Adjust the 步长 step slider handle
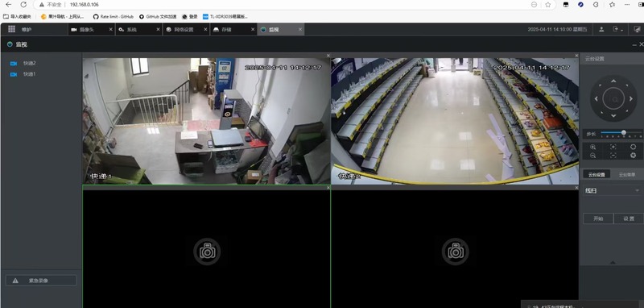The width and height of the screenshot is (644, 308). (623, 132)
